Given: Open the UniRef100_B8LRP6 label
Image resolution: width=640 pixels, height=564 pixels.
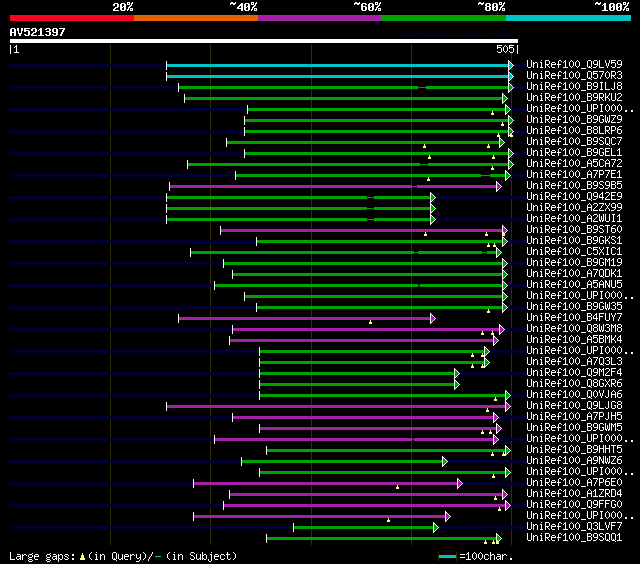Looking at the screenshot, I should click(574, 131).
